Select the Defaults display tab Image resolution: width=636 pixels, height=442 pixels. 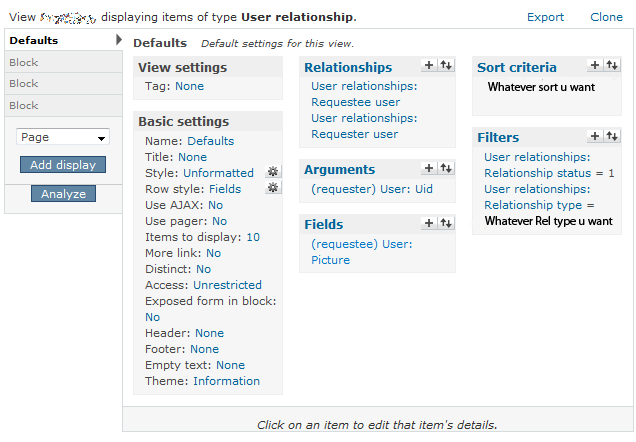tap(34, 40)
